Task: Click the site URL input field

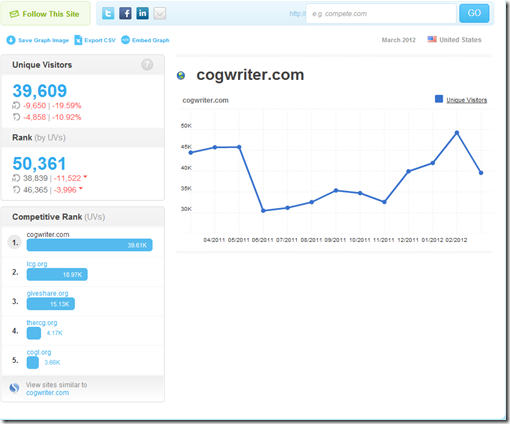Action: click(381, 14)
